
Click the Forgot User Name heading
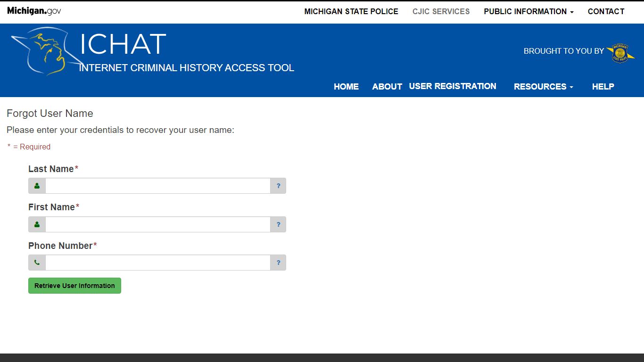pos(50,114)
